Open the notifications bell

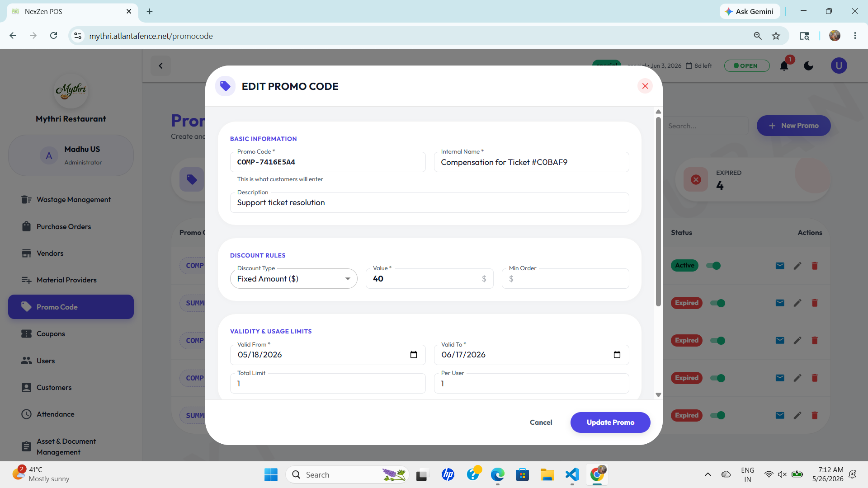click(x=784, y=66)
